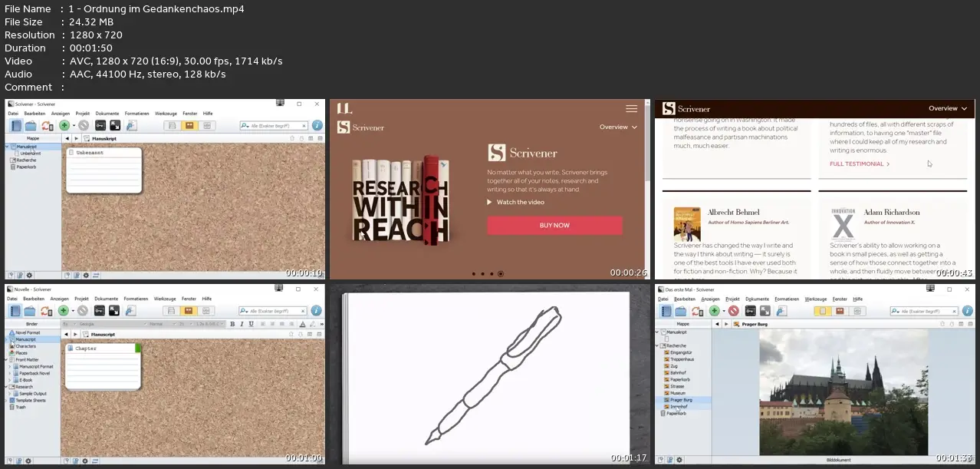Click sync with mobile icon in Das erste Mal window

697,311
